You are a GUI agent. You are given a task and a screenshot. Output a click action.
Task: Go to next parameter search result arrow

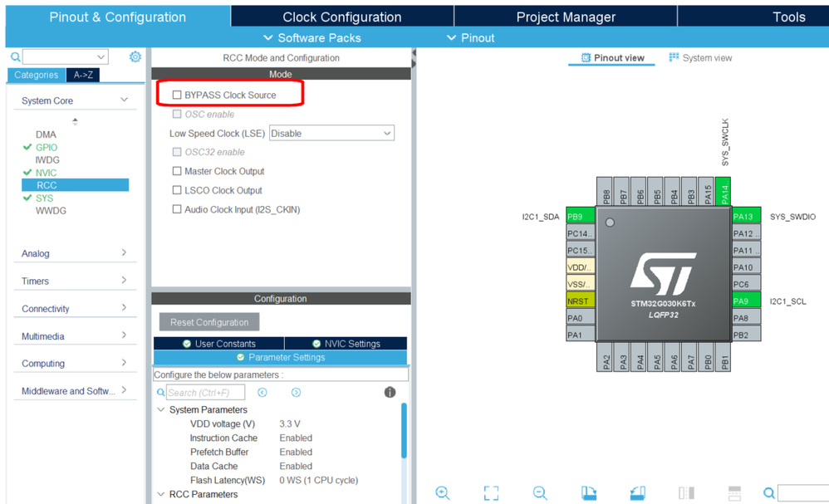coord(296,392)
